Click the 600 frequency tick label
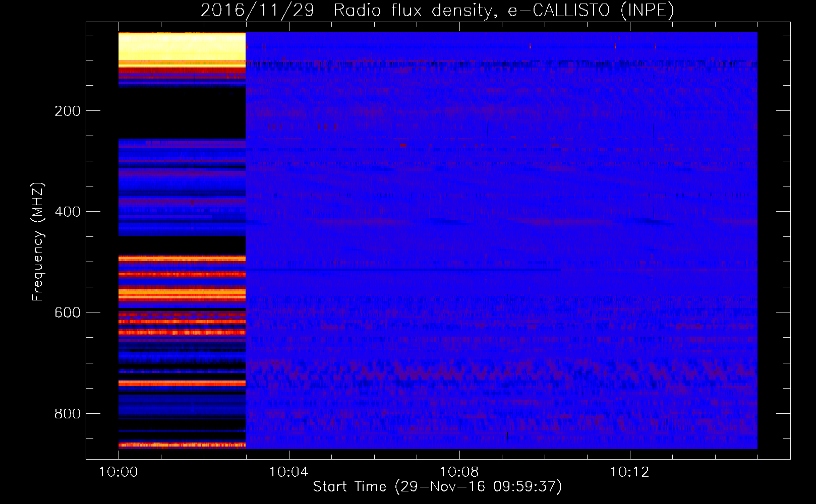Viewport: 816px width, 504px height. (x=68, y=312)
